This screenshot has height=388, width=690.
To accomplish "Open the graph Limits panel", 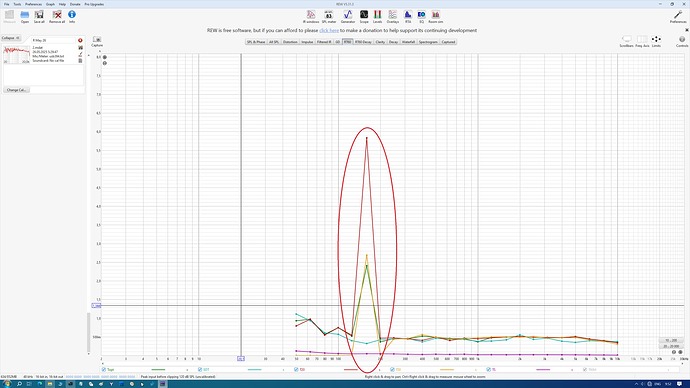I will pos(656,41).
